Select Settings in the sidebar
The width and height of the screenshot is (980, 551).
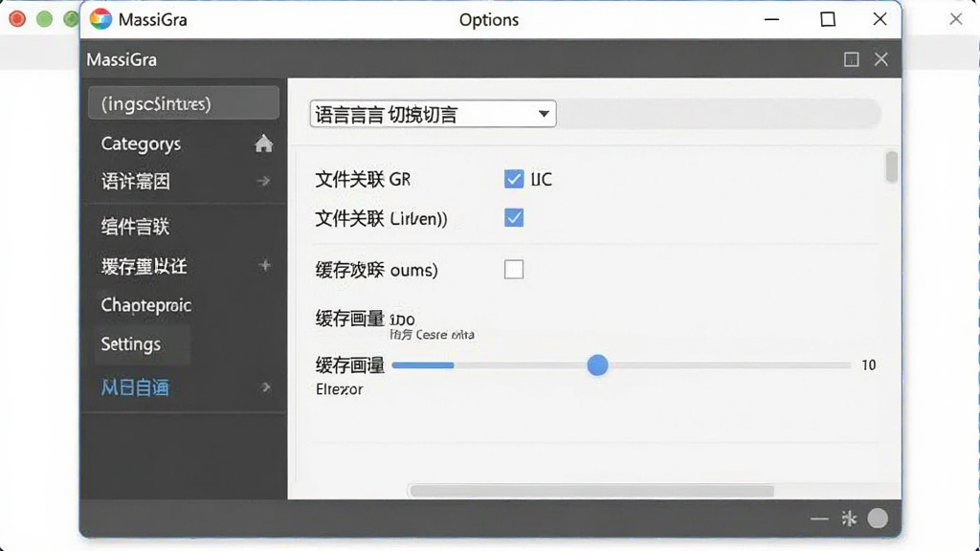[x=143, y=344]
